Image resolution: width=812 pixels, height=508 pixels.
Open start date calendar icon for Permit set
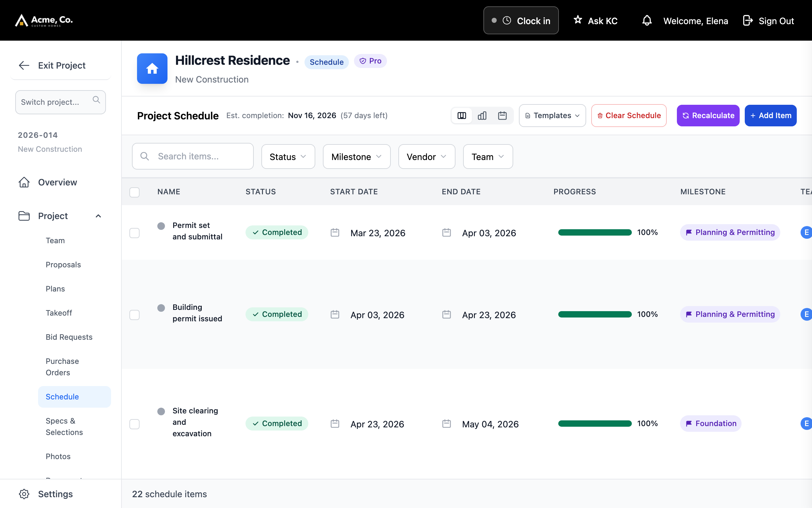tap(335, 232)
